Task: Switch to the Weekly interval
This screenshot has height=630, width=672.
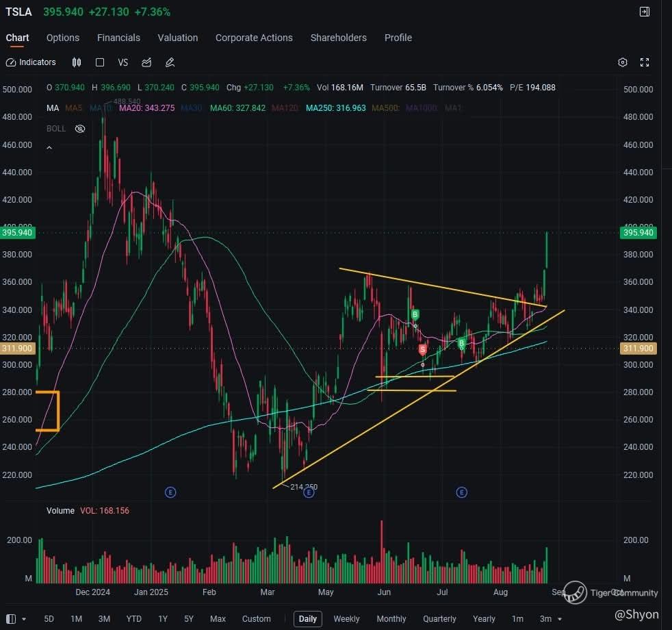Action: pos(347,619)
